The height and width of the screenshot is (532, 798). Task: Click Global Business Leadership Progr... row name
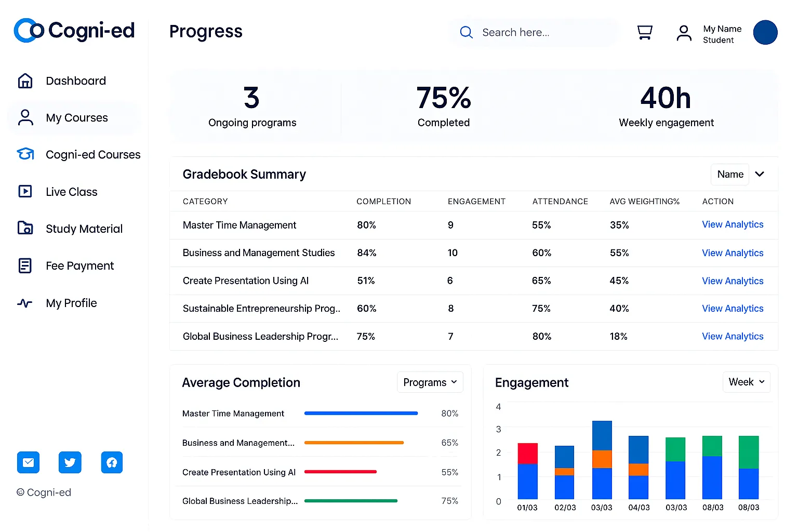[x=260, y=337]
